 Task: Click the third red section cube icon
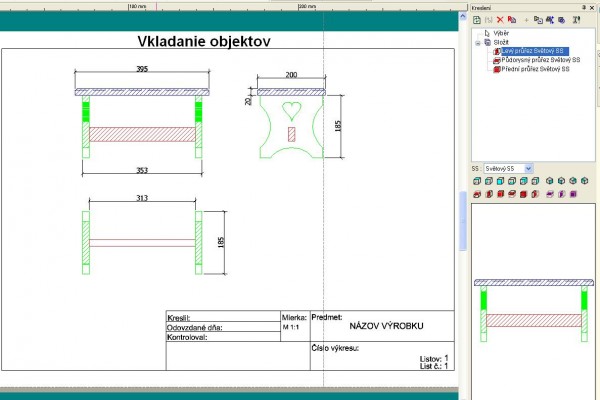(500, 193)
